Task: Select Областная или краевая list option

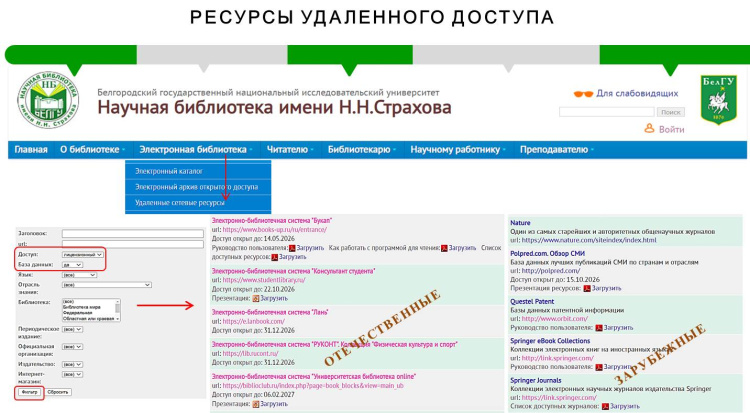Action: [89, 319]
